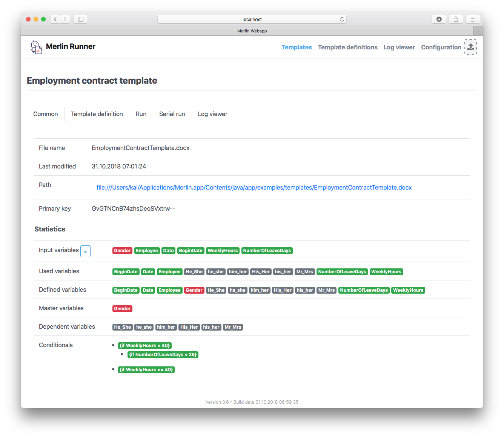Viewport: 504px width, 438px height.
Task: Open the EmploymentContractTemplate.docx file path link
Action: [254, 187]
